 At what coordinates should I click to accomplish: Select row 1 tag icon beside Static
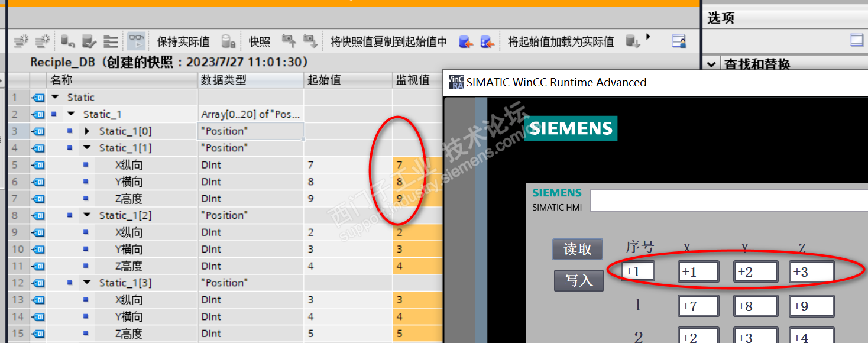(38, 97)
